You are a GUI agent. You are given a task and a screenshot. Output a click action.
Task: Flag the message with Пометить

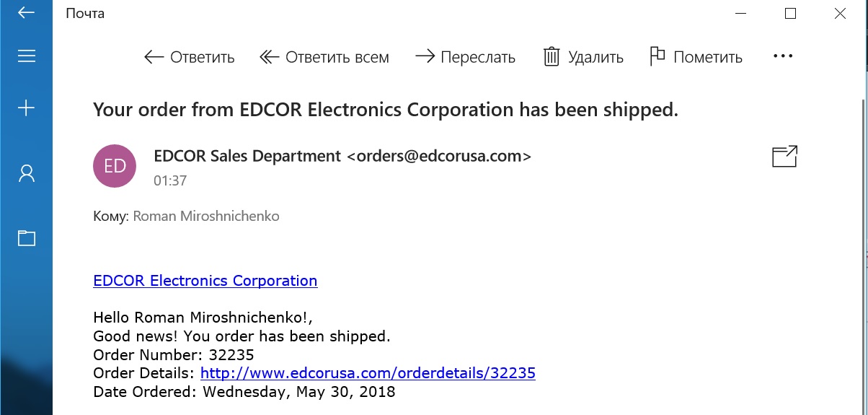(x=696, y=57)
